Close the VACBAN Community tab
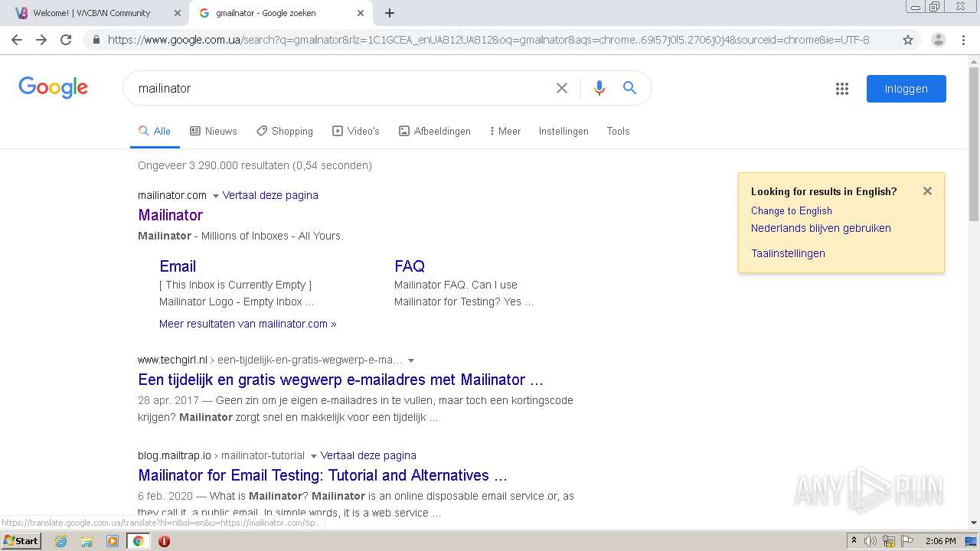 (178, 13)
